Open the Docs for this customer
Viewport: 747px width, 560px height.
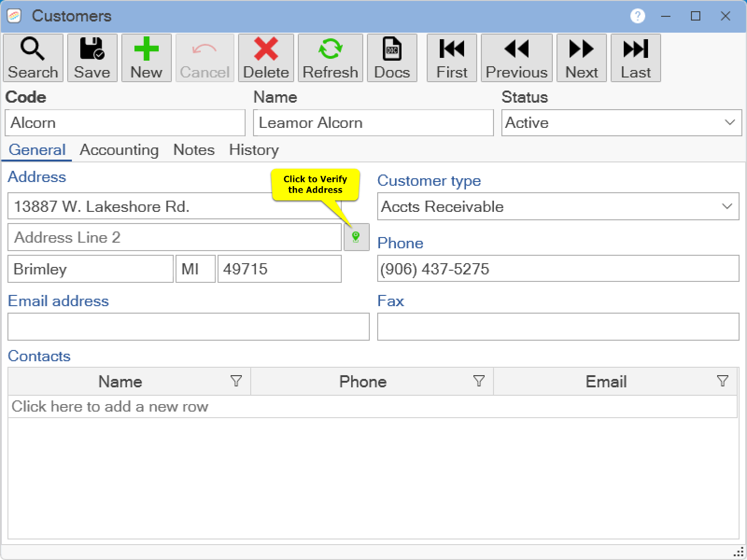(x=392, y=58)
